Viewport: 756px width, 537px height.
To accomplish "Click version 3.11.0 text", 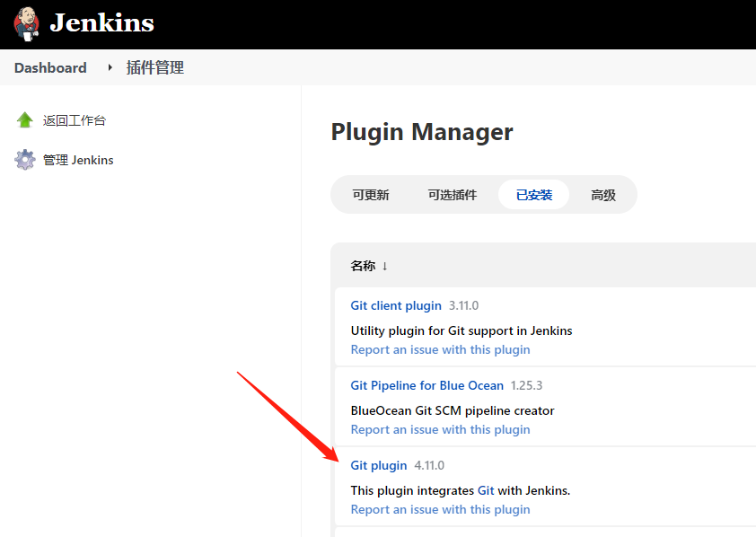I will [464, 305].
